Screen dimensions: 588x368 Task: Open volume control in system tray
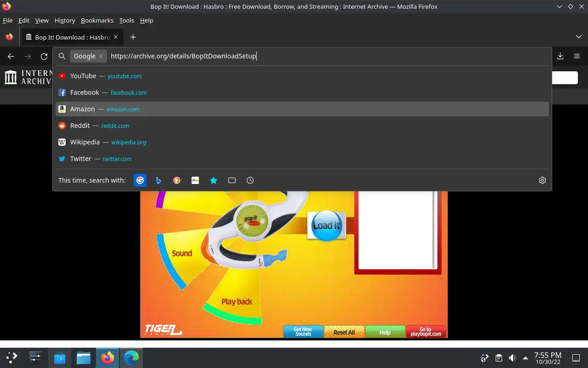[513, 358]
